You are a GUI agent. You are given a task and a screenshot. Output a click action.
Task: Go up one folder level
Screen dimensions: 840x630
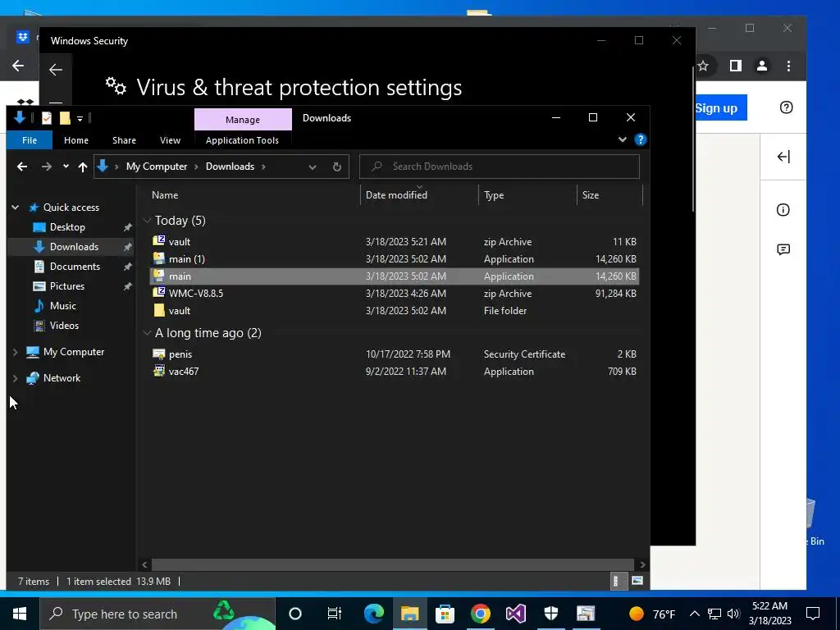click(x=83, y=167)
